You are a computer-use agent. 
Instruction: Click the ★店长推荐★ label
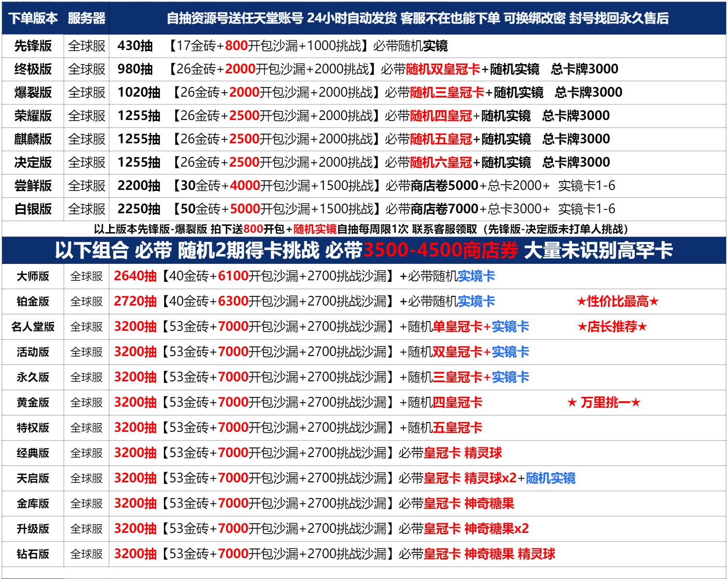pyautogui.click(x=612, y=327)
